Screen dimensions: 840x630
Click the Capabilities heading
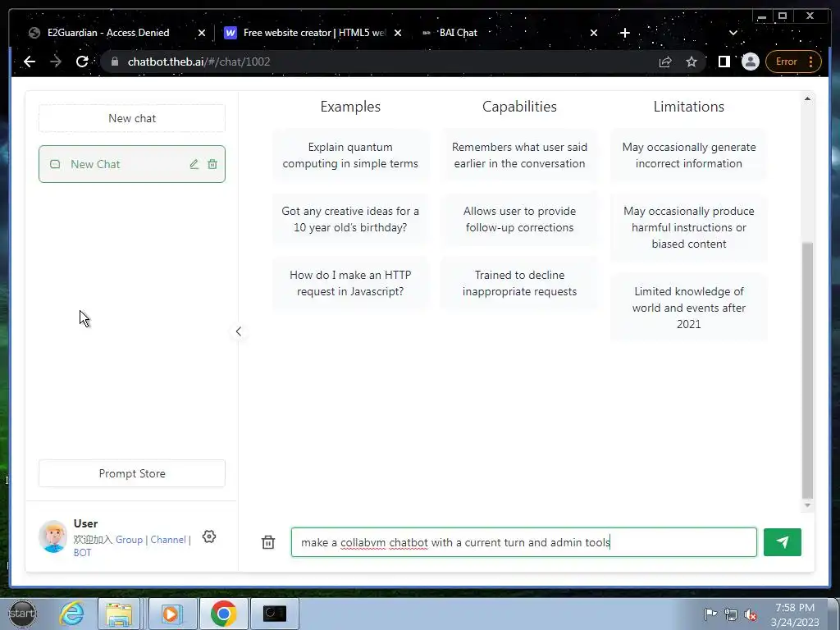click(x=519, y=107)
